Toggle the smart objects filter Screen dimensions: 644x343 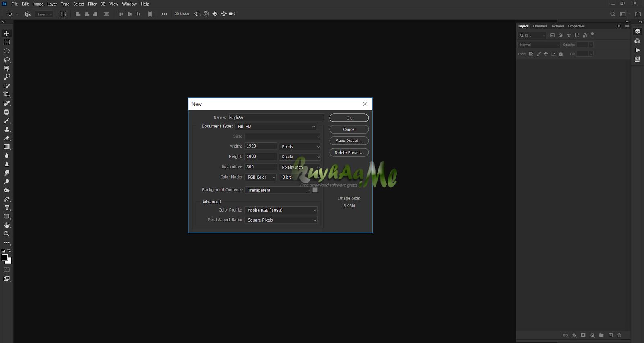coord(585,35)
